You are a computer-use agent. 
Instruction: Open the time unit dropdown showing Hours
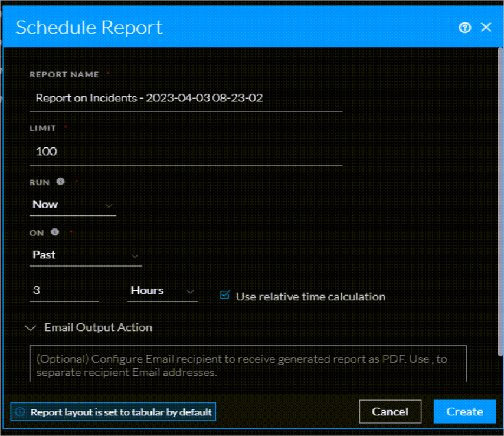(x=159, y=290)
